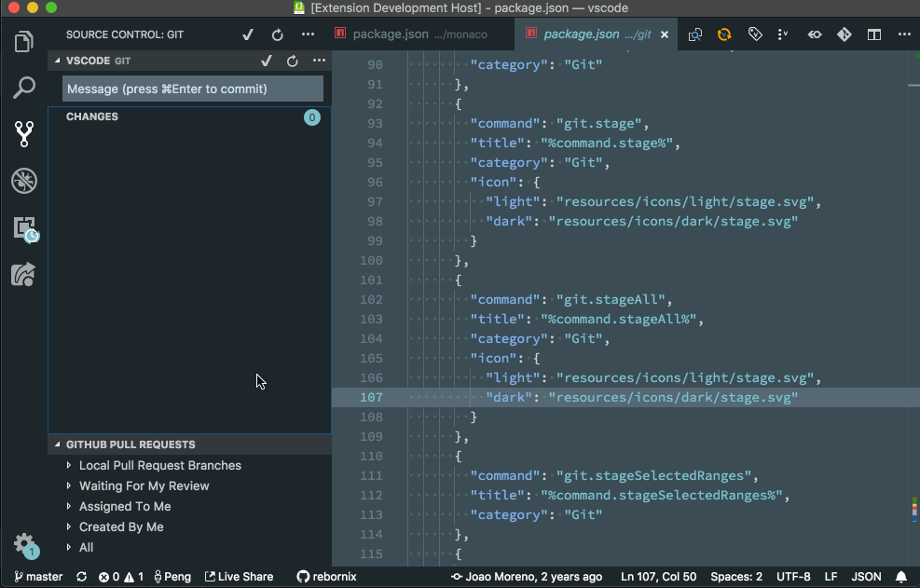
Task: Click the overview ruler scrollbar markers
Action: tap(914, 510)
